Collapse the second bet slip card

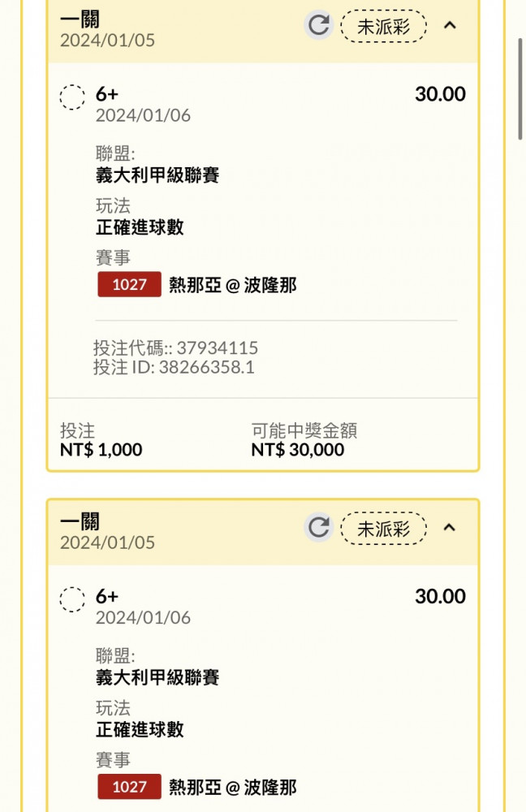coord(450,527)
